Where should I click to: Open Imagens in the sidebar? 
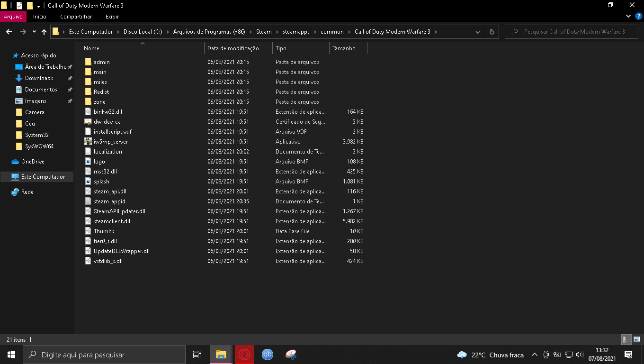36,101
